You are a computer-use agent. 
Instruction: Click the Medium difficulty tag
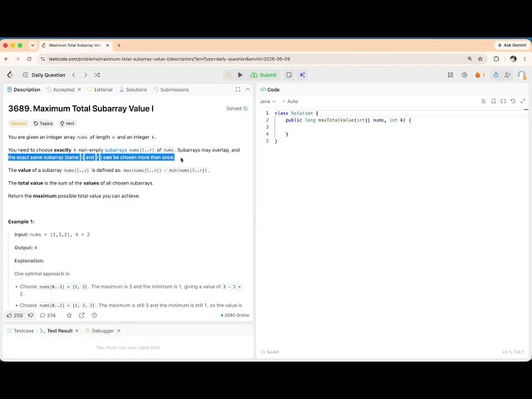tap(18, 124)
